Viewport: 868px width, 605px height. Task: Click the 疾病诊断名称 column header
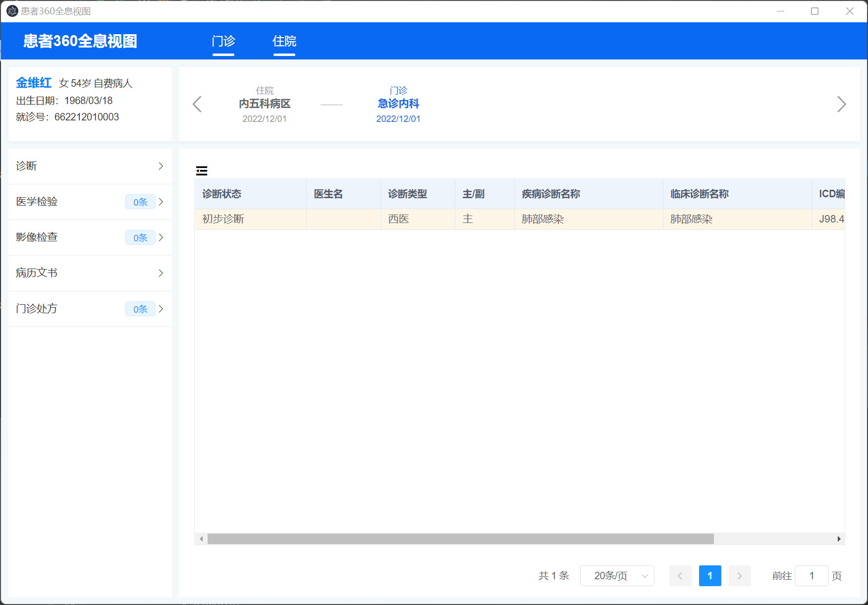(x=589, y=194)
